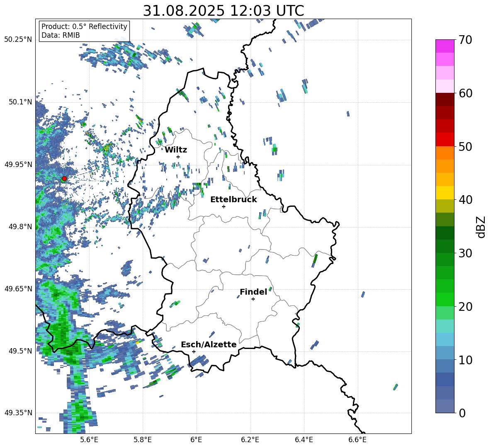Click the colorbar tick label 50
491x448 pixels.
466,146
